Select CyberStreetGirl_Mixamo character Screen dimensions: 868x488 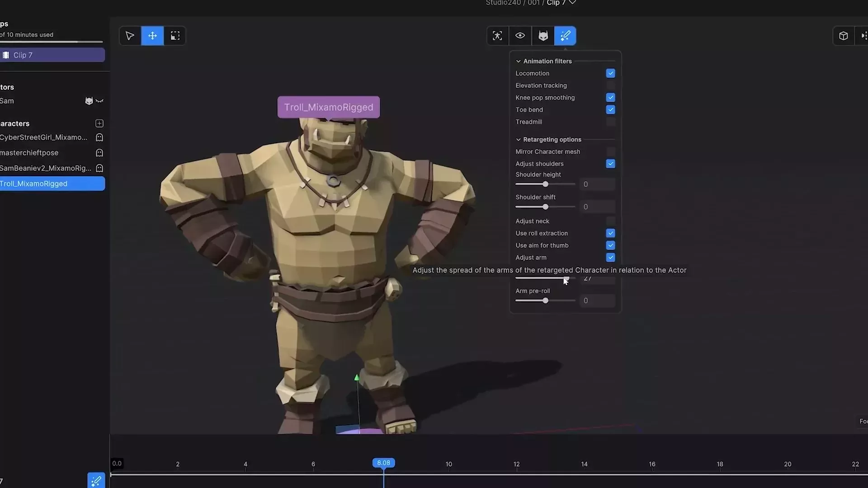pyautogui.click(x=43, y=137)
